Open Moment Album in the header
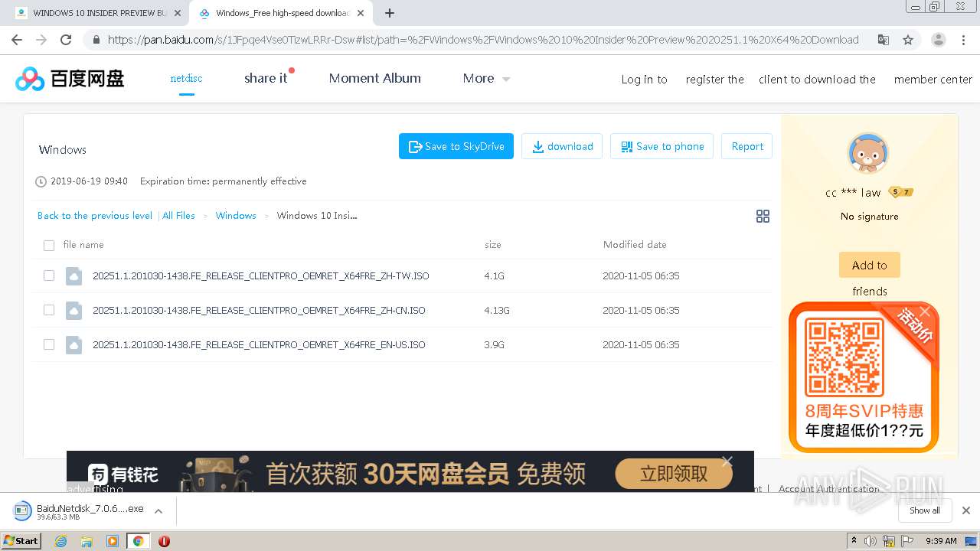 (374, 78)
